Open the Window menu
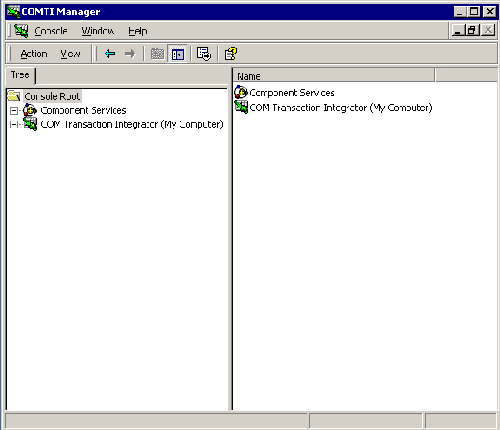The image size is (500, 430). (98, 31)
